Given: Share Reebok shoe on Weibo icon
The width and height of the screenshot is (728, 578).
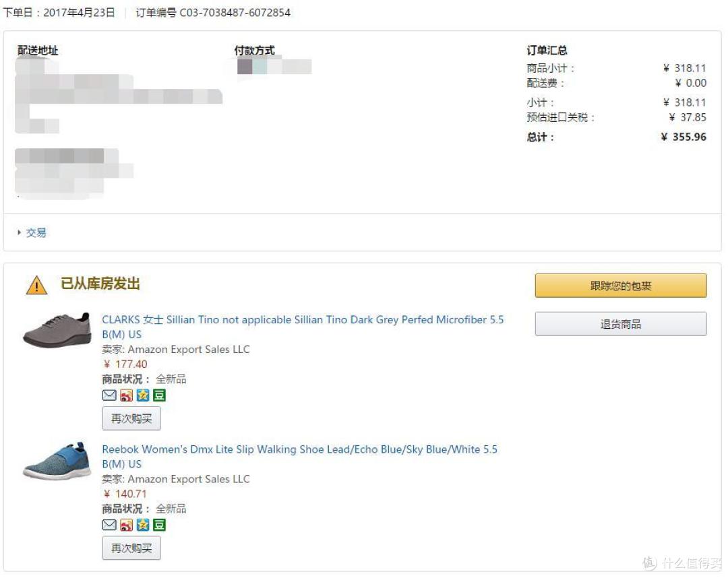Looking at the screenshot, I should pos(126,525).
